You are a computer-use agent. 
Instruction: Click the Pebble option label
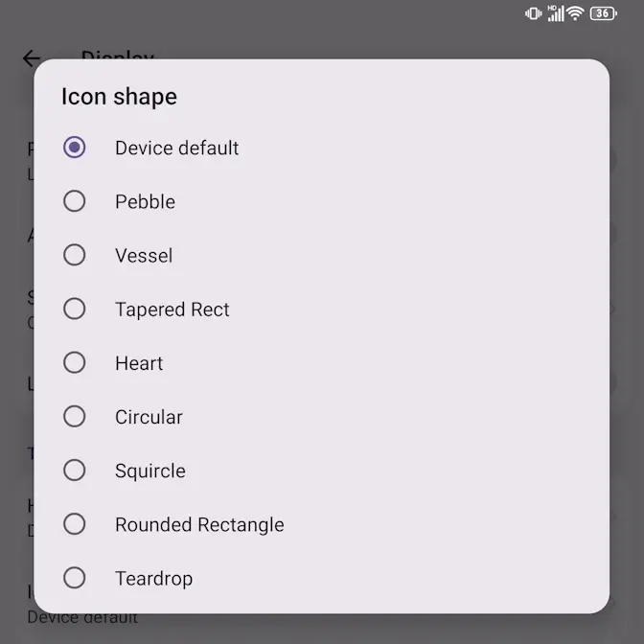pyautogui.click(x=145, y=202)
